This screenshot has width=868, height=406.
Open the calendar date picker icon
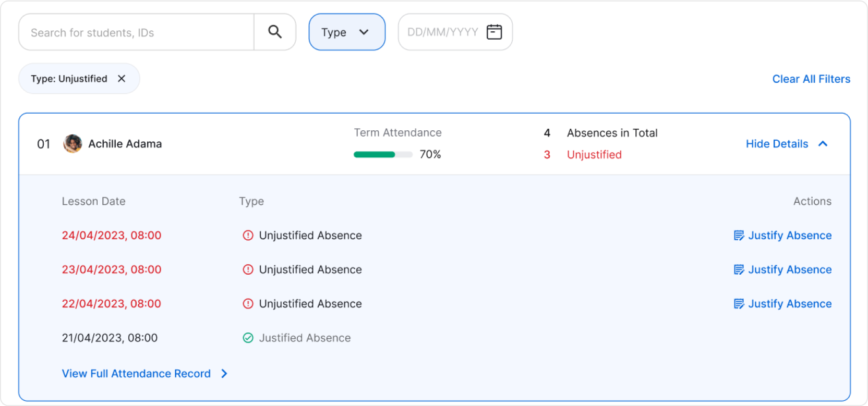point(494,32)
